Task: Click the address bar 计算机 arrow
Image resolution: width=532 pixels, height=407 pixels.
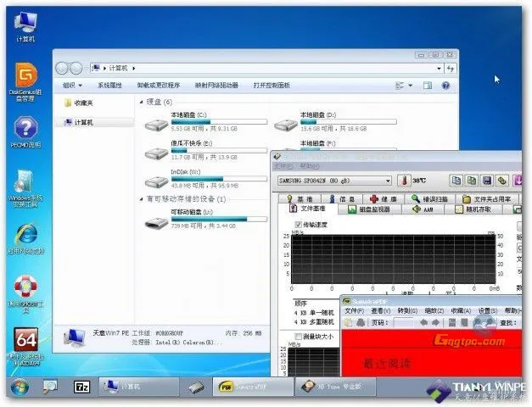Action: point(134,68)
